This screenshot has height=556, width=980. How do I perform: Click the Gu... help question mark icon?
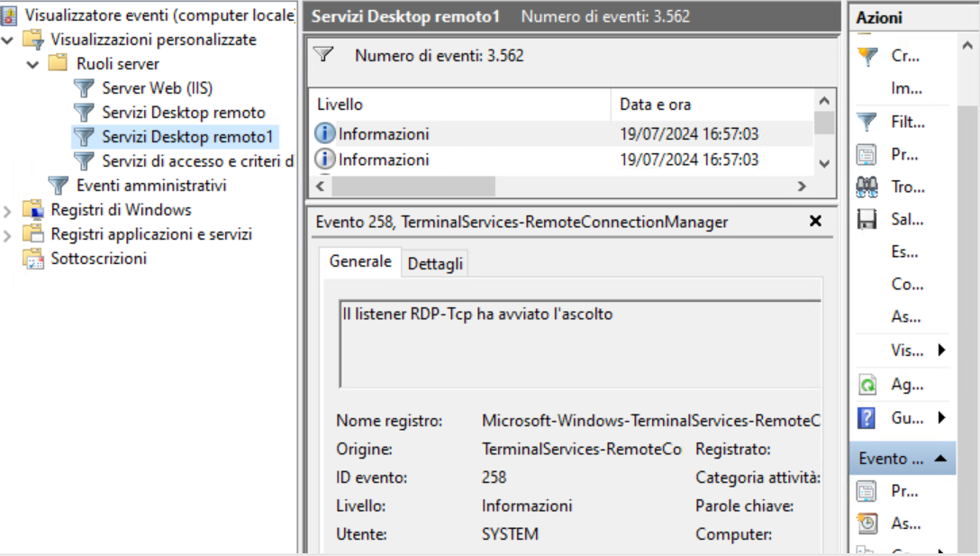pos(867,417)
